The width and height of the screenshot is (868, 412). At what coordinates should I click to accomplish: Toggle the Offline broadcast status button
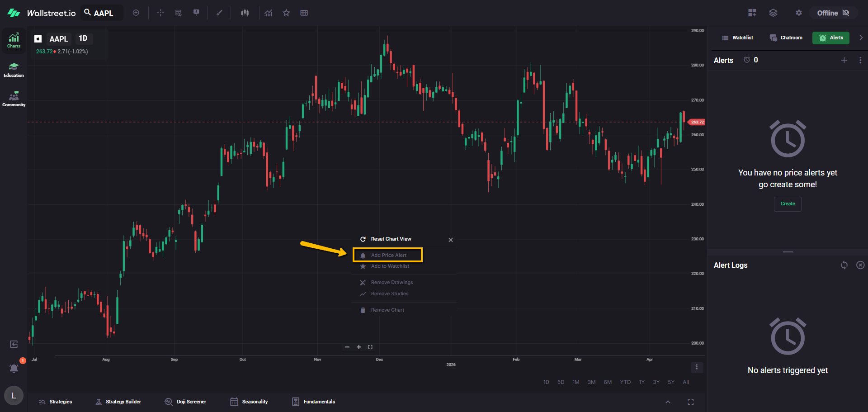(833, 13)
